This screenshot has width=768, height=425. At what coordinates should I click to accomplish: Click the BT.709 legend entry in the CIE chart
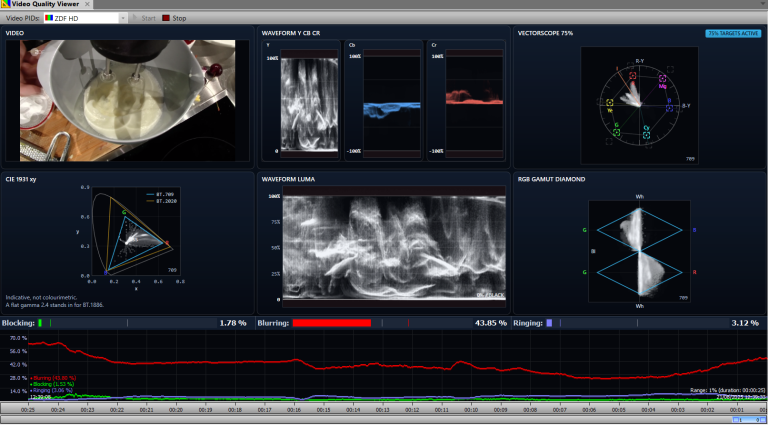(159, 194)
